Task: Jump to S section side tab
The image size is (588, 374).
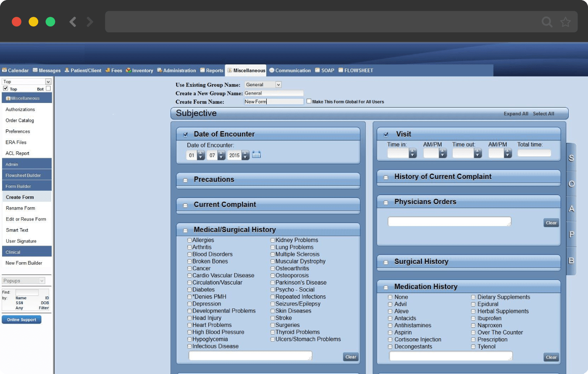Action: [x=571, y=158]
